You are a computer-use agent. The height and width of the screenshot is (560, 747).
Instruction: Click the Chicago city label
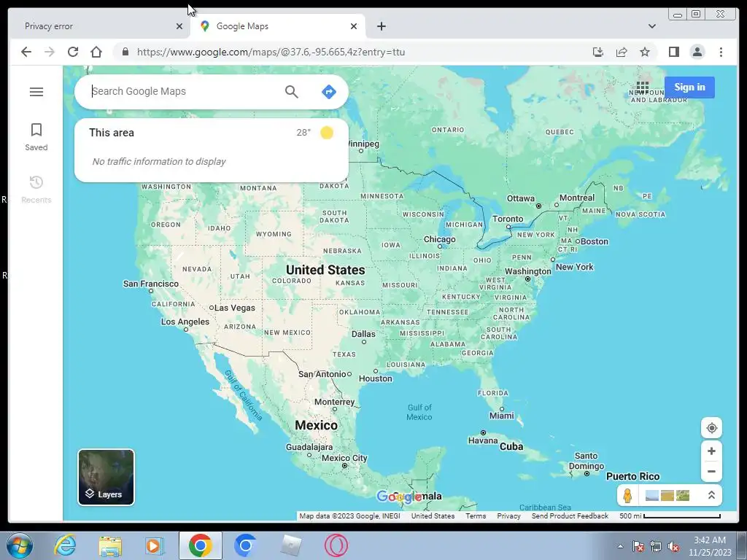439,239
